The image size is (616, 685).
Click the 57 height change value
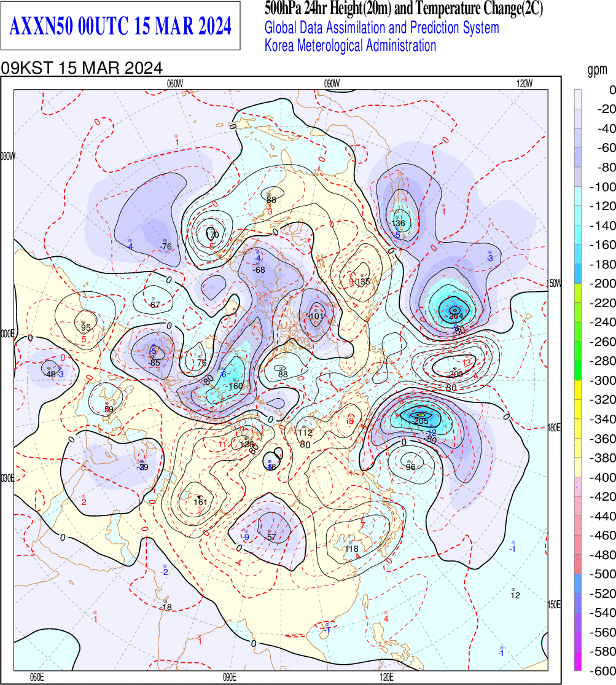click(x=271, y=537)
